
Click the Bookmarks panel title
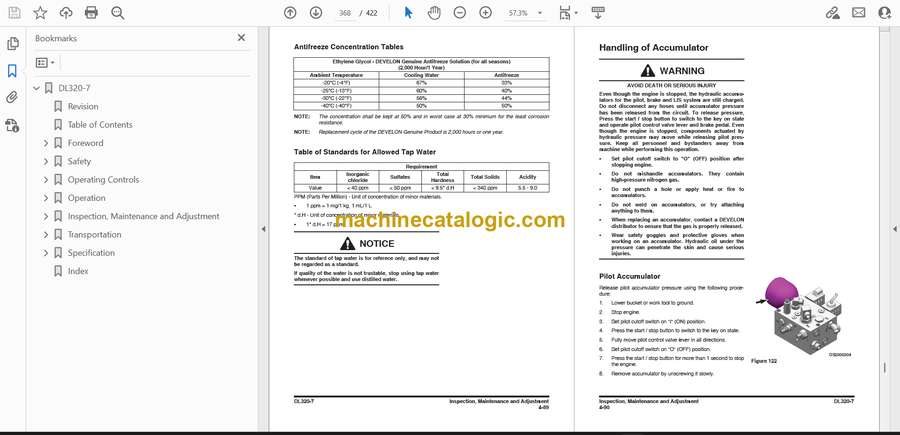(56, 38)
